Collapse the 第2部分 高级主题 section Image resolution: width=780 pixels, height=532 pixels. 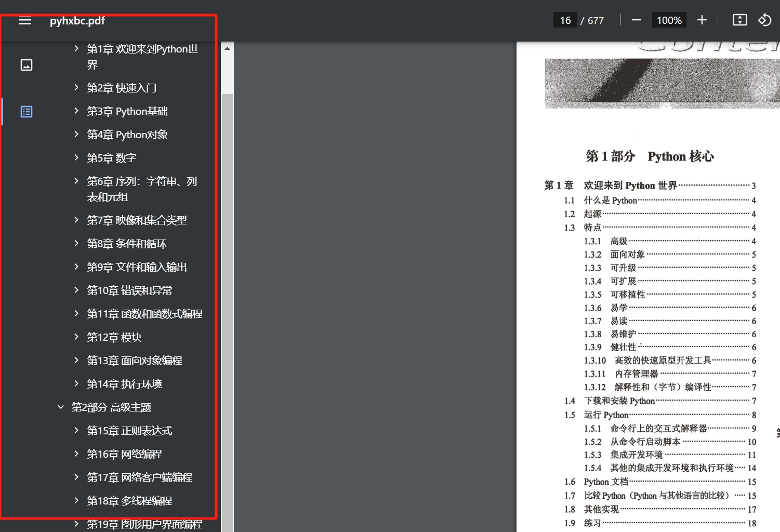[x=61, y=407]
